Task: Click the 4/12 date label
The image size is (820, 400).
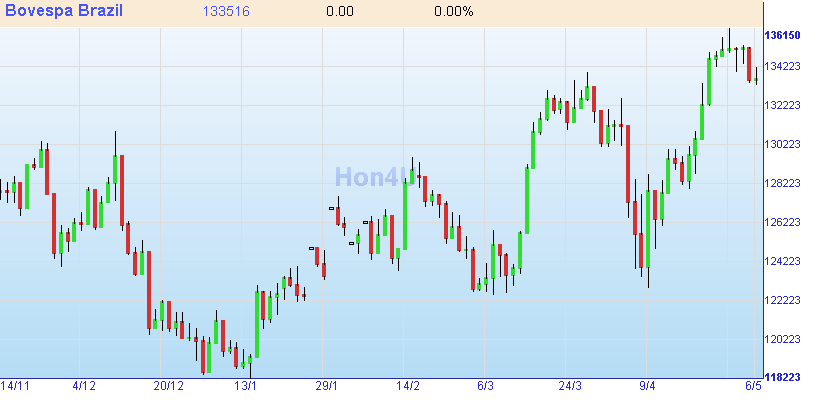Action: (84, 386)
